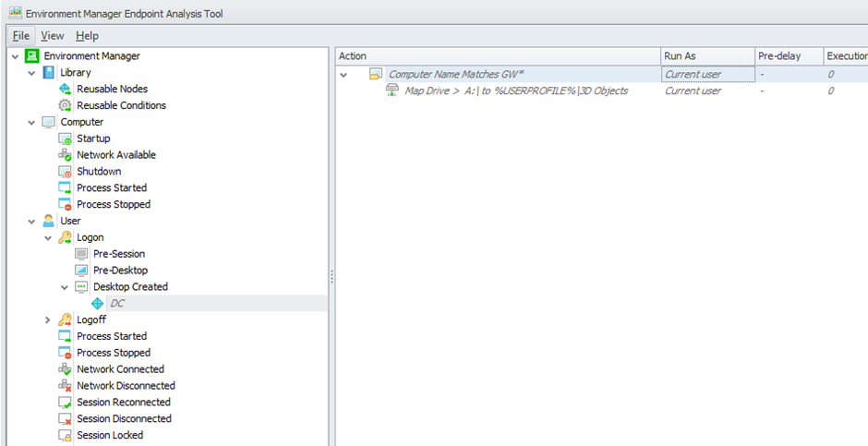Click the Session Locked icon
This screenshot has width=868, height=446.
[x=66, y=435]
